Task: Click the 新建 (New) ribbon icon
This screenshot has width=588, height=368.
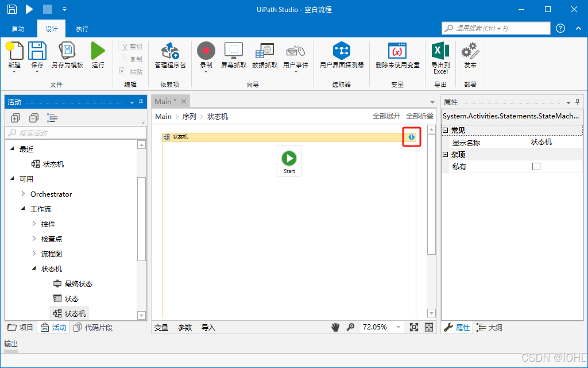Action: coord(14,51)
